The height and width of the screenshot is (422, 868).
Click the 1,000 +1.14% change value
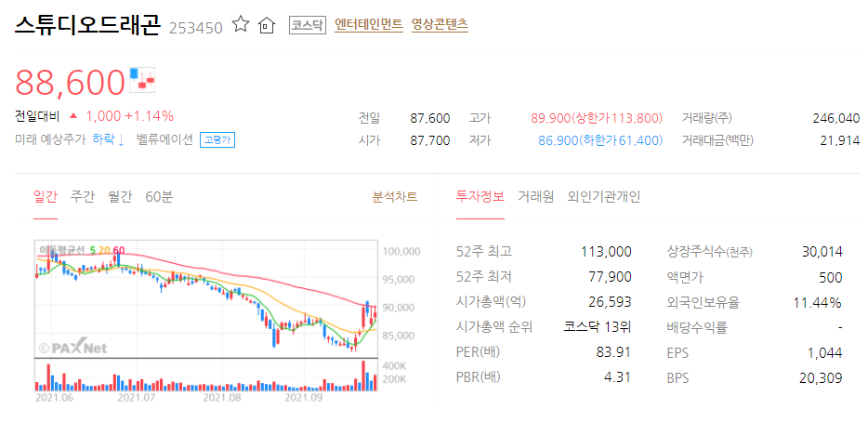(x=129, y=116)
